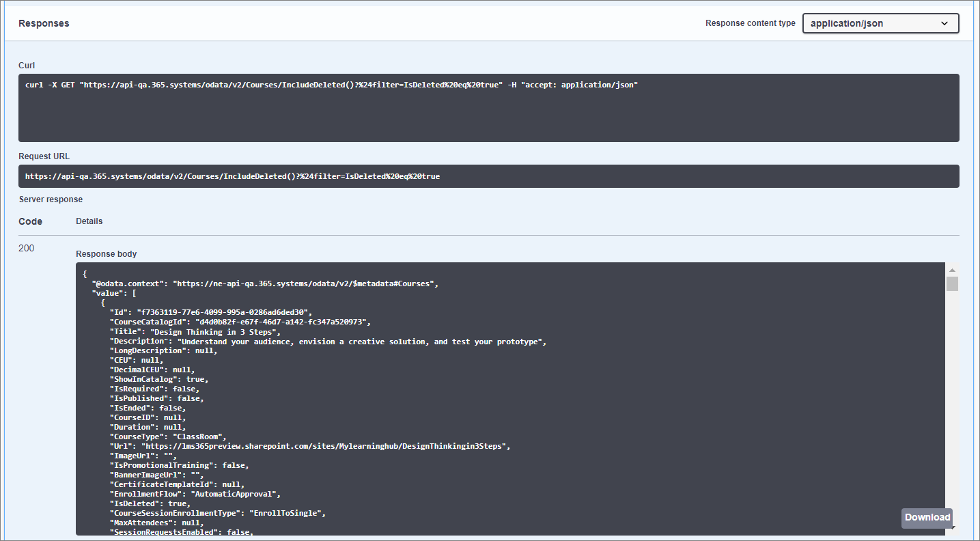The image size is (980, 541).
Task: Open the Response content type dropdown
Action: coord(880,23)
